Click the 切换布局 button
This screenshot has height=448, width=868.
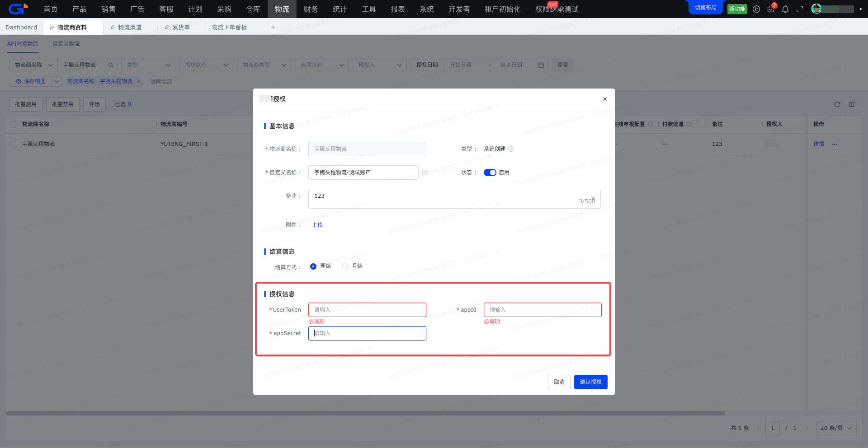pyautogui.click(x=706, y=8)
